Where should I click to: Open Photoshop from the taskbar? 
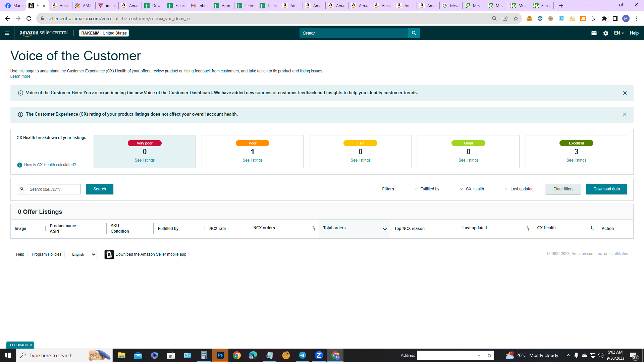pos(220,355)
